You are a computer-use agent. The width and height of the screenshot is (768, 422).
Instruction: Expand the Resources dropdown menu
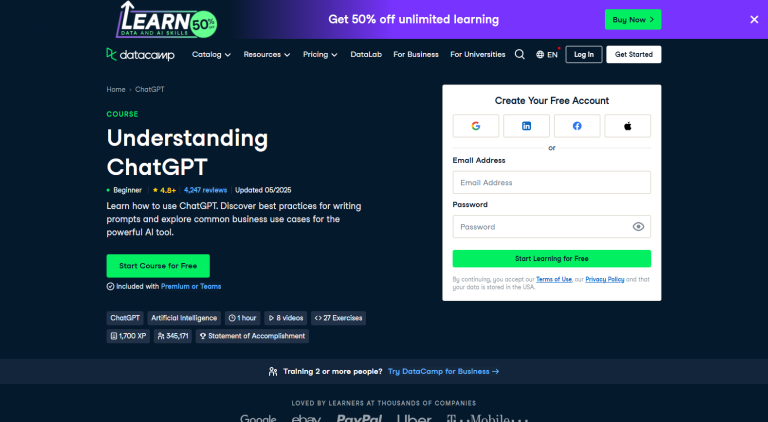(267, 54)
